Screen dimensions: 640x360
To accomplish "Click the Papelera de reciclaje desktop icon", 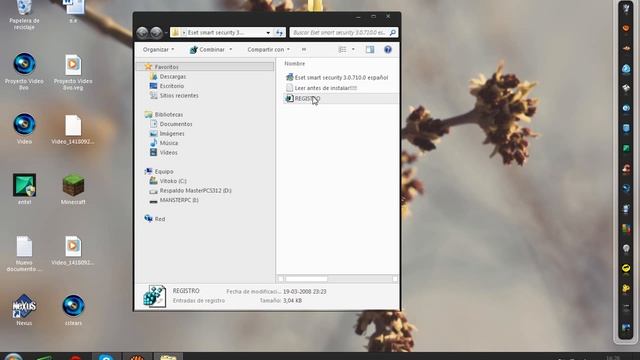I will 24,15.
